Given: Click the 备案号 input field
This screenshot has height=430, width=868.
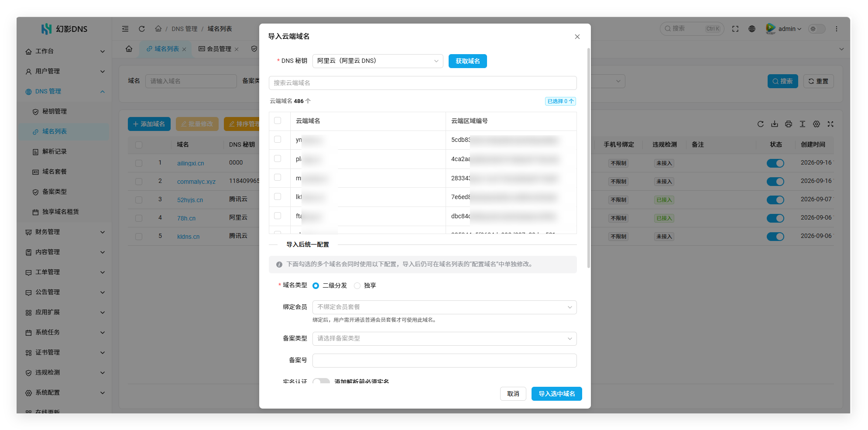Looking at the screenshot, I should [445, 361].
